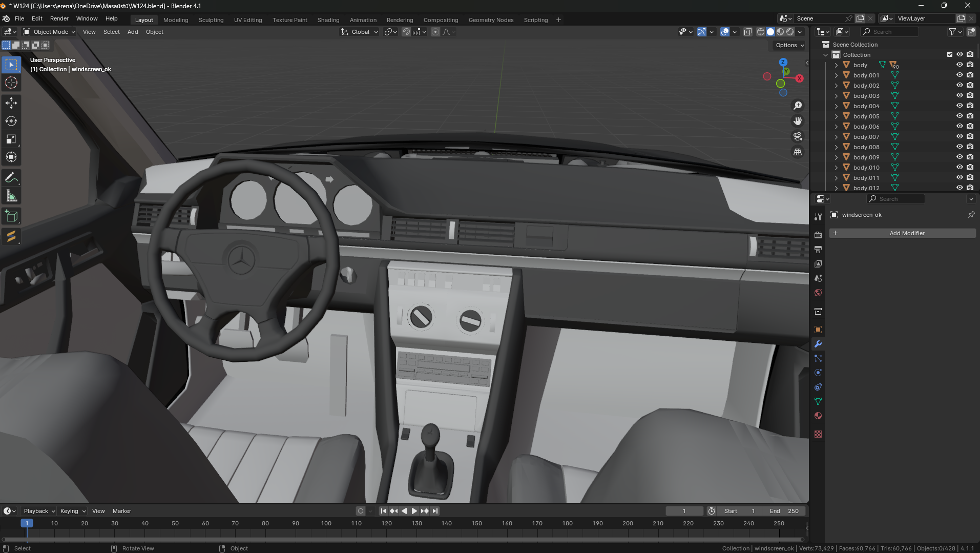Viewport: 980px width, 553px height.
Task: Switch perspective/orthographic with the grid icon
Action: [798, 152]
